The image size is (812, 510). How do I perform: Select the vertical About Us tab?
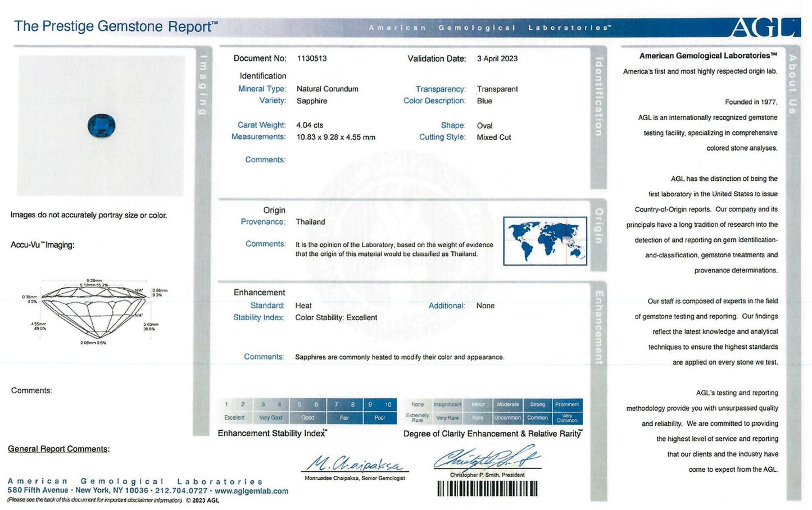coord(793,84)
